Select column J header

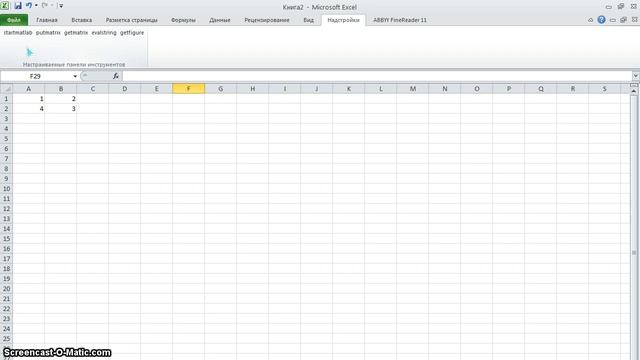[x=317, y=89]
